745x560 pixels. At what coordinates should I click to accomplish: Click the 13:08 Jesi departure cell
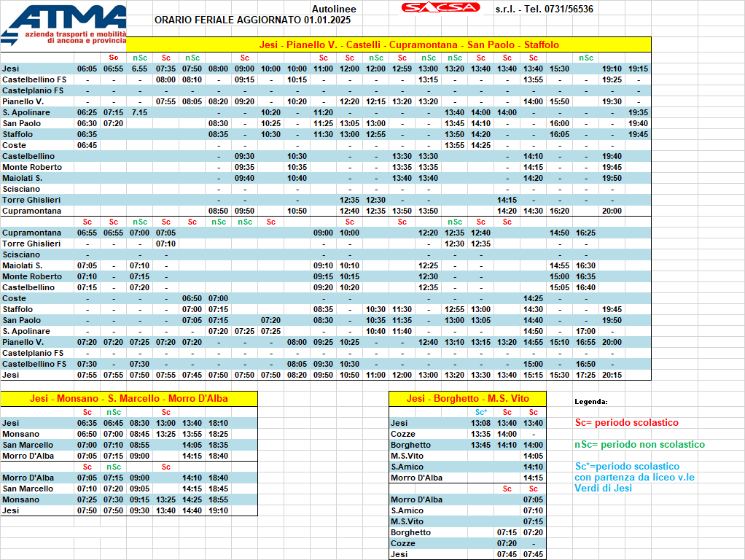[480, 423]
